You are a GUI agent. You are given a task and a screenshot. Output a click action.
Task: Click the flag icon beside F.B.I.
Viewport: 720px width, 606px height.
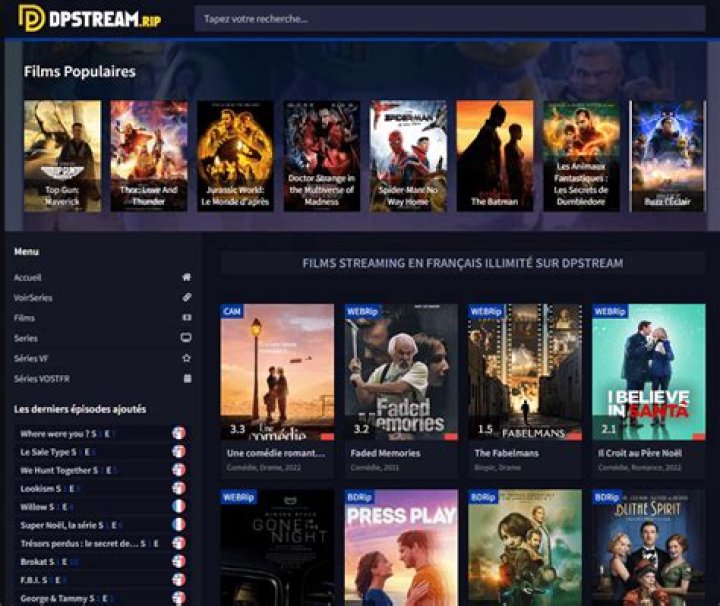[179, 579]
